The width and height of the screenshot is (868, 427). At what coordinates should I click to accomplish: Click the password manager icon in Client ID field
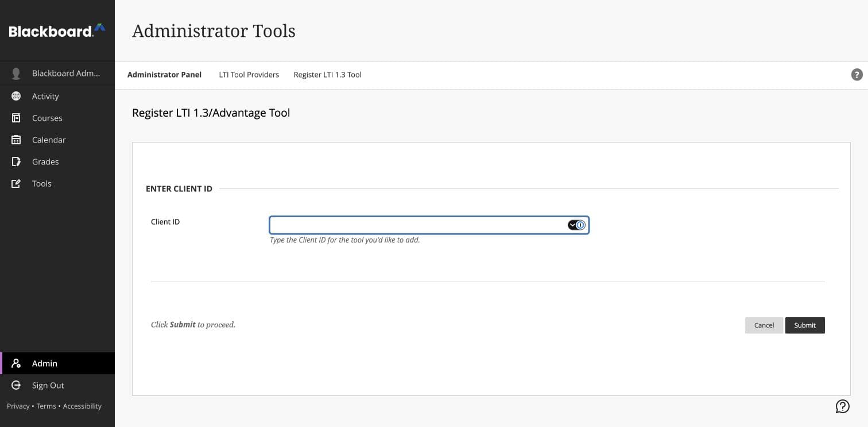(x=577, y=225)
